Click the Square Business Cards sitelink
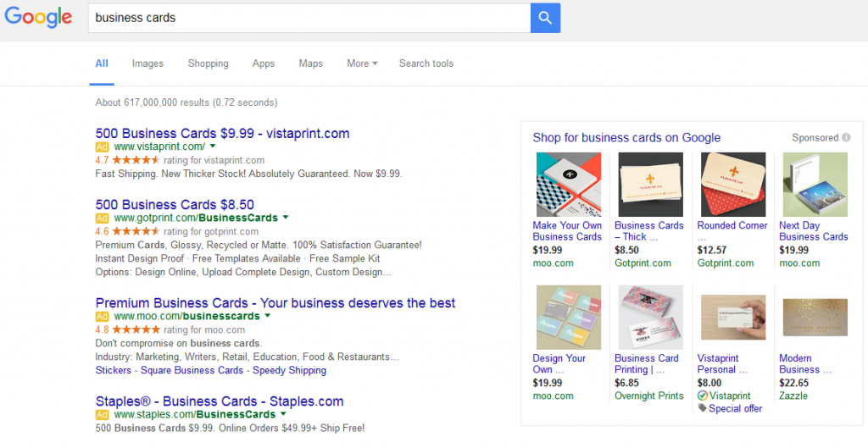This screenshot has width=868, height=448. pyautogui.click(x=192, y=371)
